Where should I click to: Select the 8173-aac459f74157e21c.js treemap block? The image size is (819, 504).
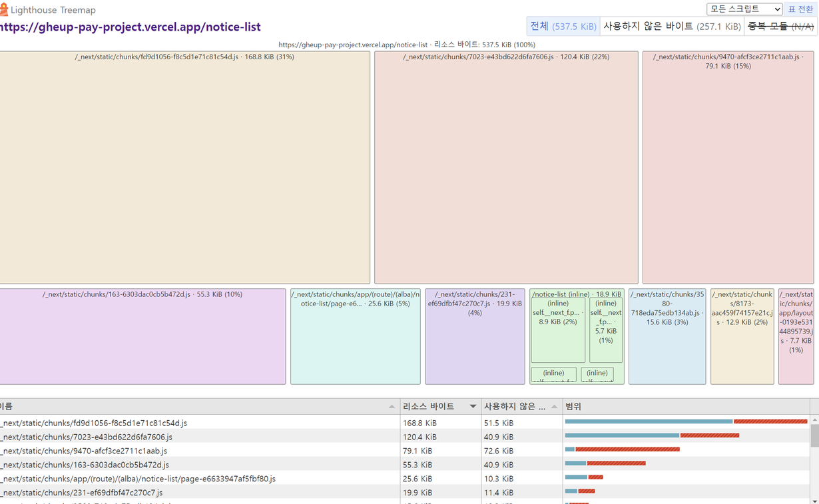click(x=742, y=336)
